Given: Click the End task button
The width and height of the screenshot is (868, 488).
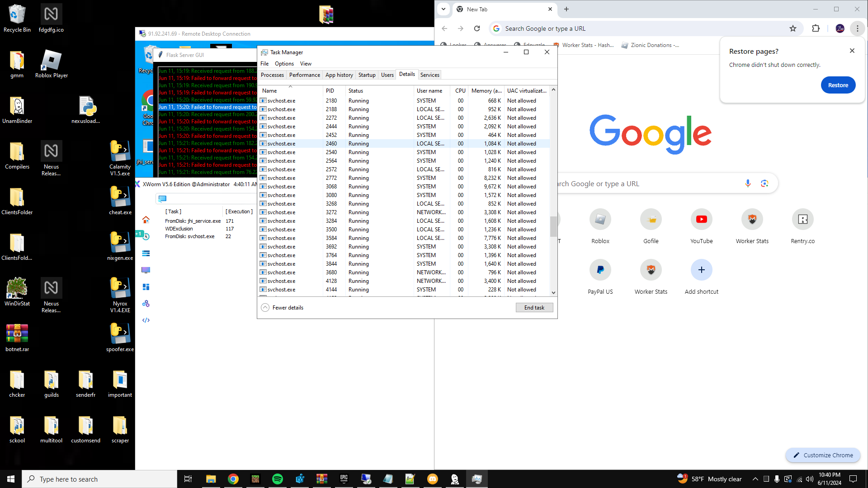Looking at the screenshot, I should (534, 308).
